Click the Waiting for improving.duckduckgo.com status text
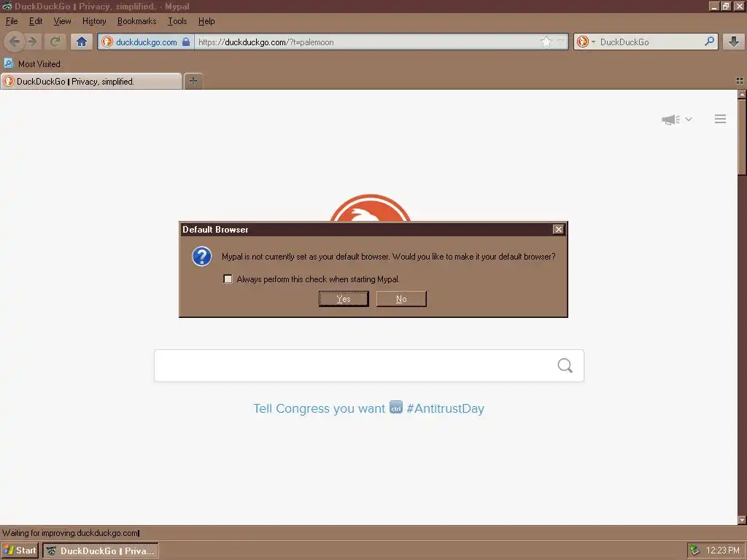Viewport: 747px width, 560px height. point(71,533)
